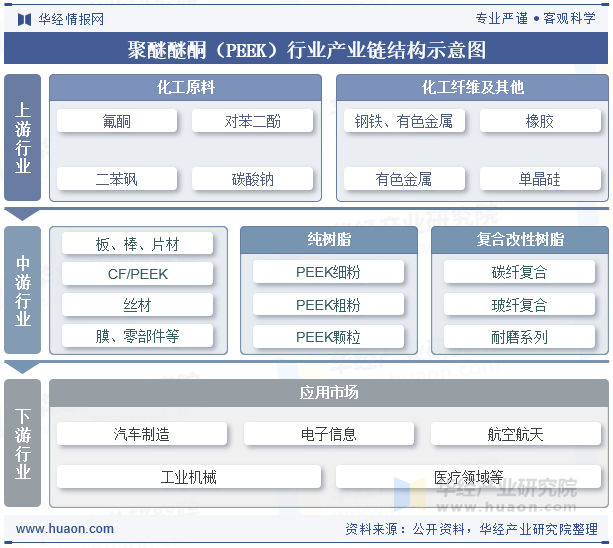Click the CF/PEEK box
The height and width of the screenshot is (548, 613).
137,274
